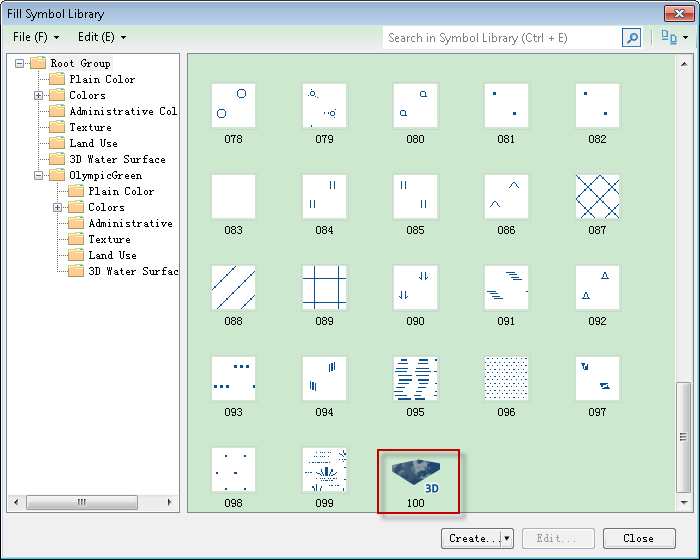
Task: Select dotted texture symbol 096
Action: (506, 379)
